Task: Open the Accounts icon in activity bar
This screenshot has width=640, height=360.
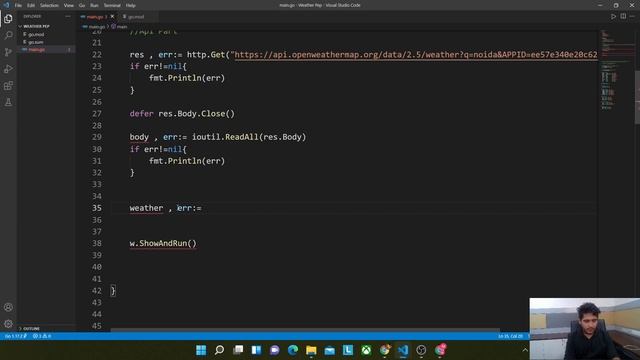Action: tap(8, 307)
